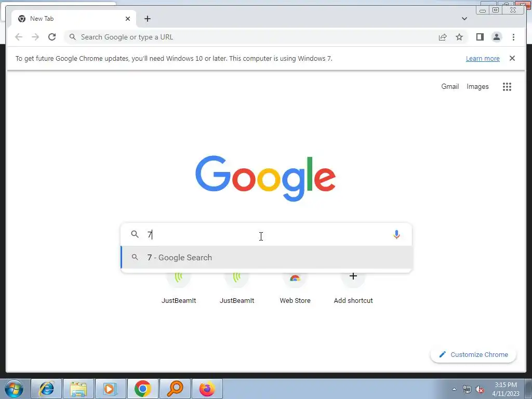The width and height of the screenshot is (532, 399).
Task: Click the muted volume tray icon
Action: tap(480, 390)
